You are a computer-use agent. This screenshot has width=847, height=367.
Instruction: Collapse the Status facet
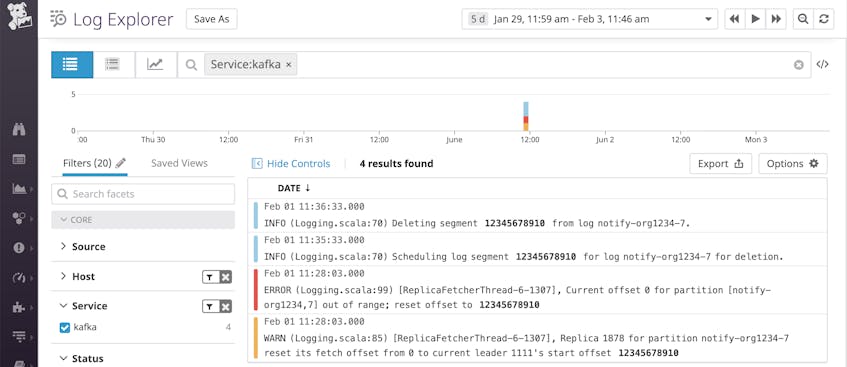81,358
